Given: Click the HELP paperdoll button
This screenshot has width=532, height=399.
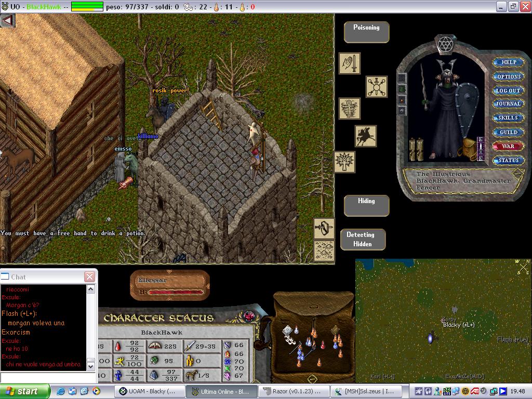Looking at the screenshot, I should click(x=509, y=62).
